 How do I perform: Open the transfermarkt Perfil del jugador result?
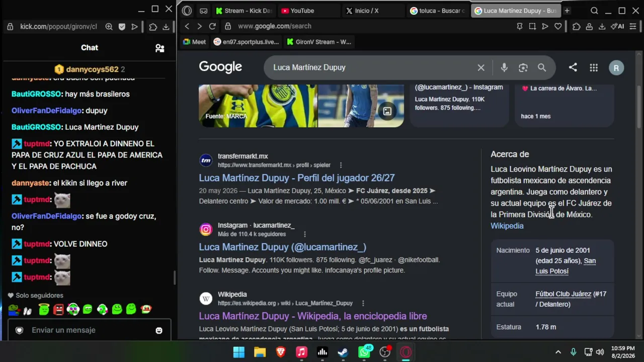(x=297, y=178)
